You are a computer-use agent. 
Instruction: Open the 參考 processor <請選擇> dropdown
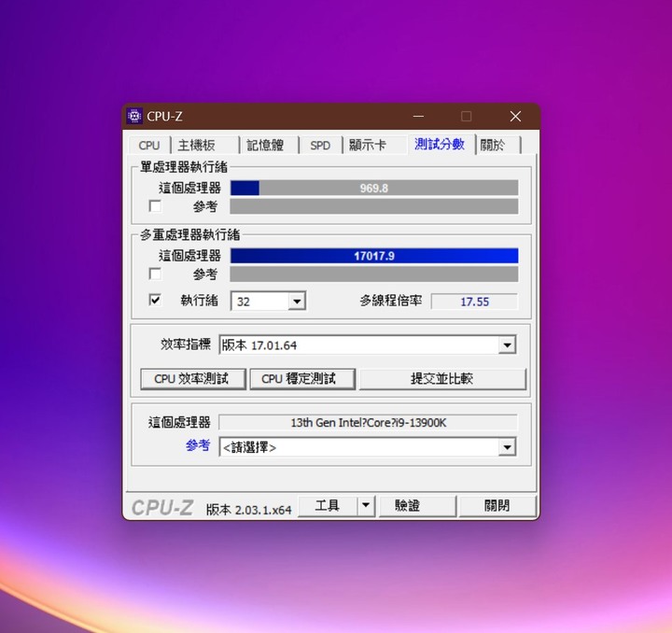(x=507, y=447)
